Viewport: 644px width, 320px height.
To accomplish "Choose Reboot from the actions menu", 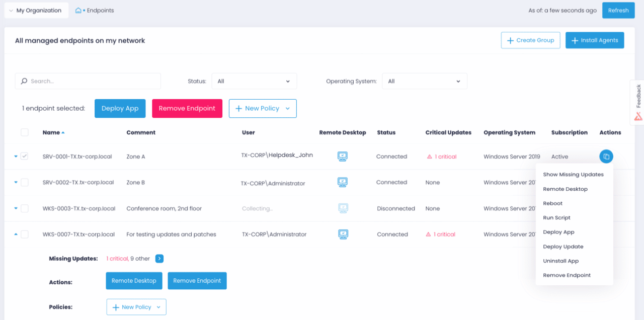I will point(552,203).
